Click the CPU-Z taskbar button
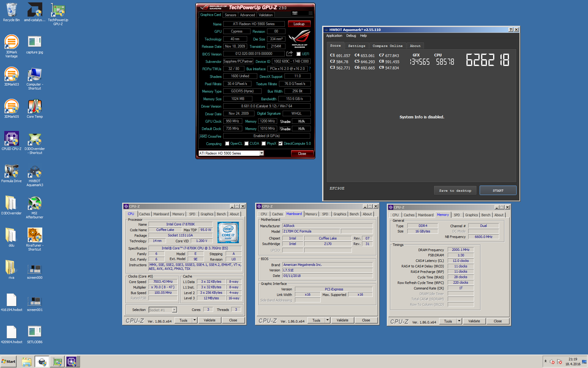This screenshot has height=368, width=588. 71,362
